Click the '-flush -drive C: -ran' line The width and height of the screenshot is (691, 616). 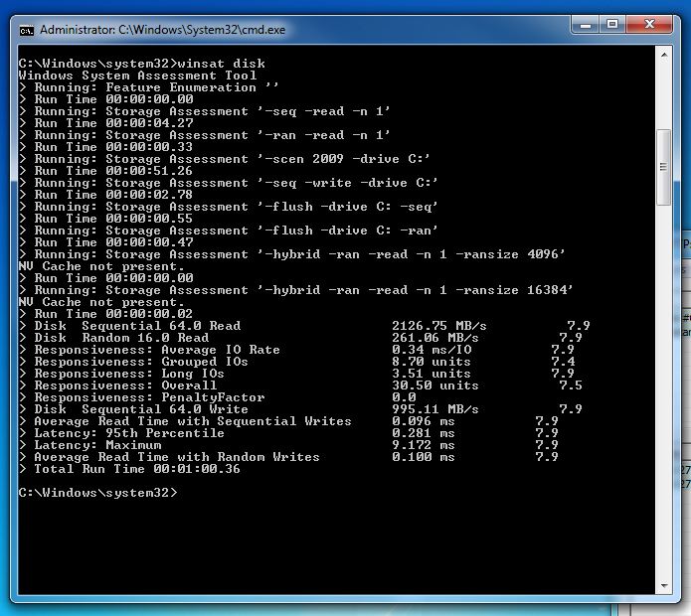coord(229,230)
